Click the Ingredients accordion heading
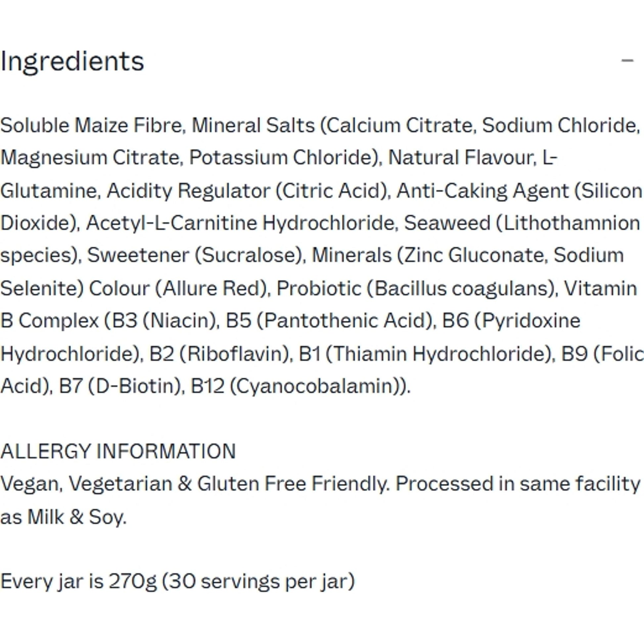644x644 pixels. point(72,62)
